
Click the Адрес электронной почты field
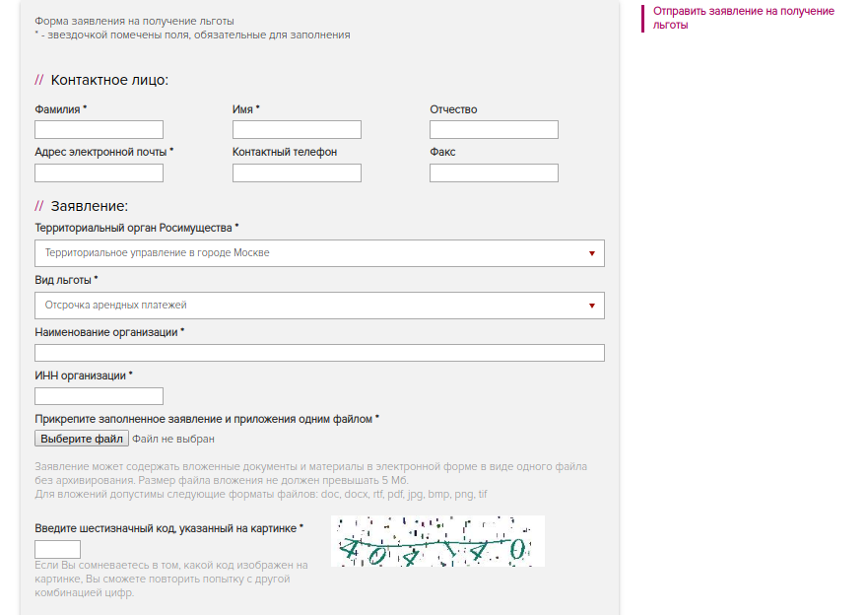99,172
